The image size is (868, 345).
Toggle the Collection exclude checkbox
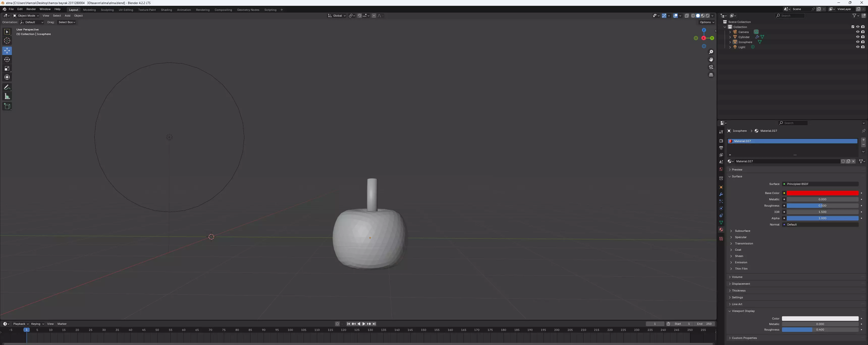pyautogui.click(x=853, y=27)
